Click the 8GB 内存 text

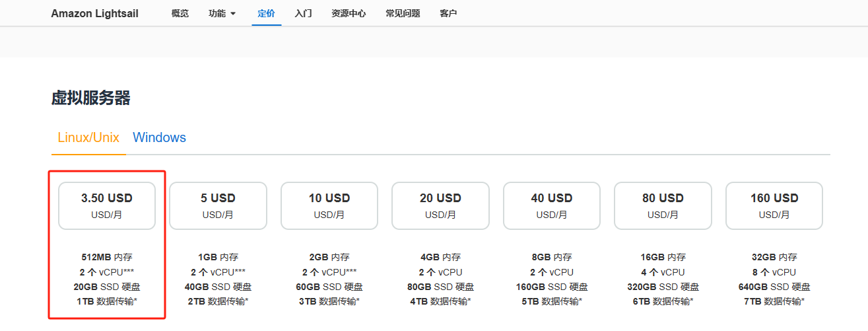coord(552,257)
